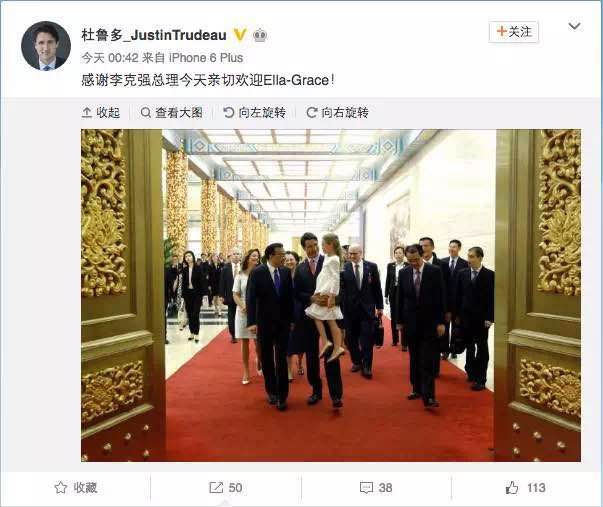This screenshot has width=603, height=507.
Task: Click the user avatar profile picture
Action: coord(46,46)
